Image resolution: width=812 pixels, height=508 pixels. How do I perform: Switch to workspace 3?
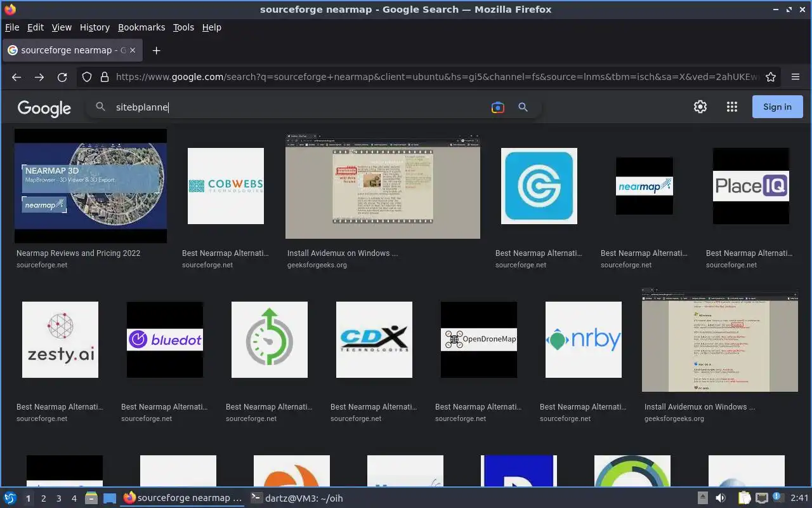pyautogui.click(x=59, y=498)
